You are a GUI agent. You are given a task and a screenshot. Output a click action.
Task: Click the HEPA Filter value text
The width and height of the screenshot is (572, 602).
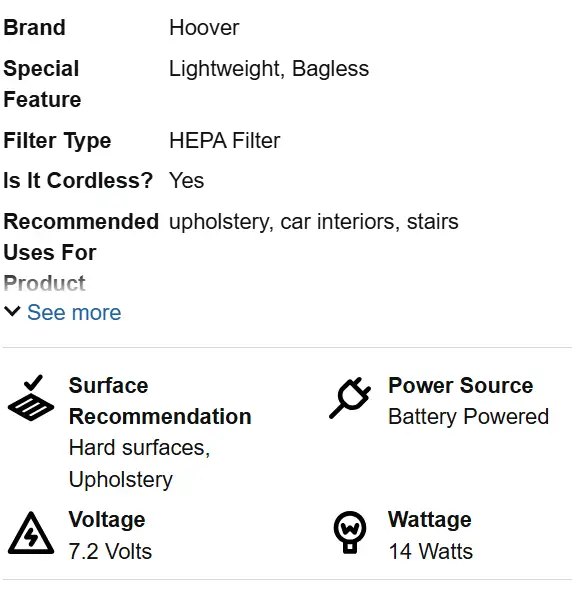[225, 141]
